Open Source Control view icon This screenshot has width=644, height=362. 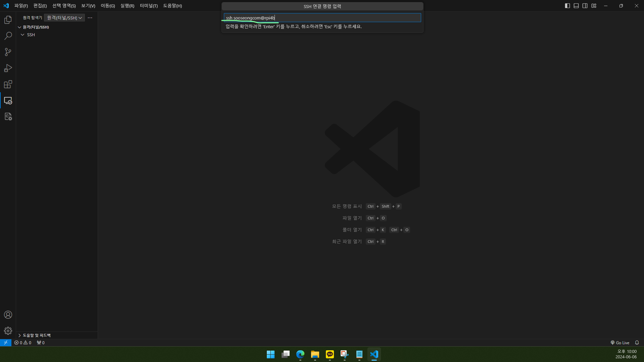pyautogui.click(x=8, y=52)
